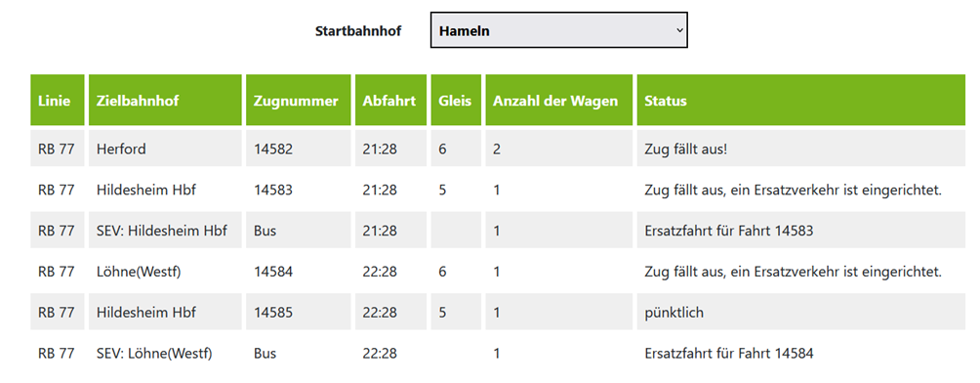Click the Status column header
The width and height of the screenshot is (980, 383).
[801, 100]
